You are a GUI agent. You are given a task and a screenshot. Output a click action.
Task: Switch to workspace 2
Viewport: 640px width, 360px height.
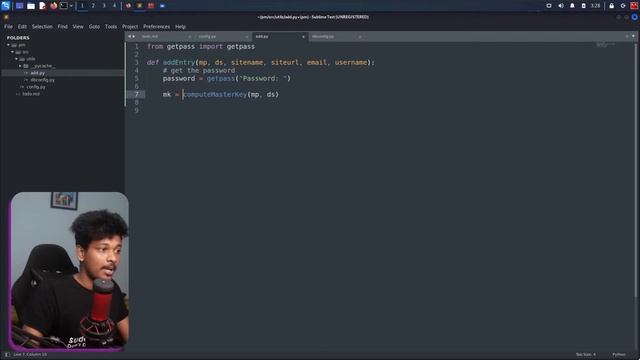[x=93, y=6]
